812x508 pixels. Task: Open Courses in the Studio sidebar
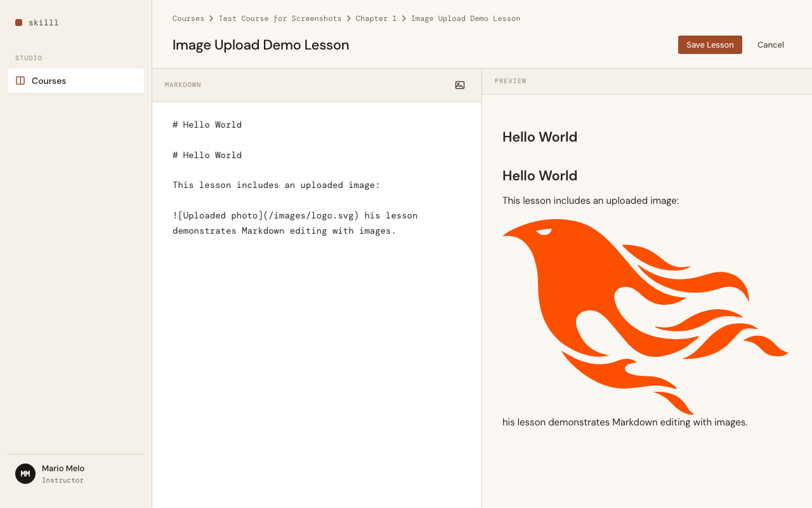pos(75,81)
